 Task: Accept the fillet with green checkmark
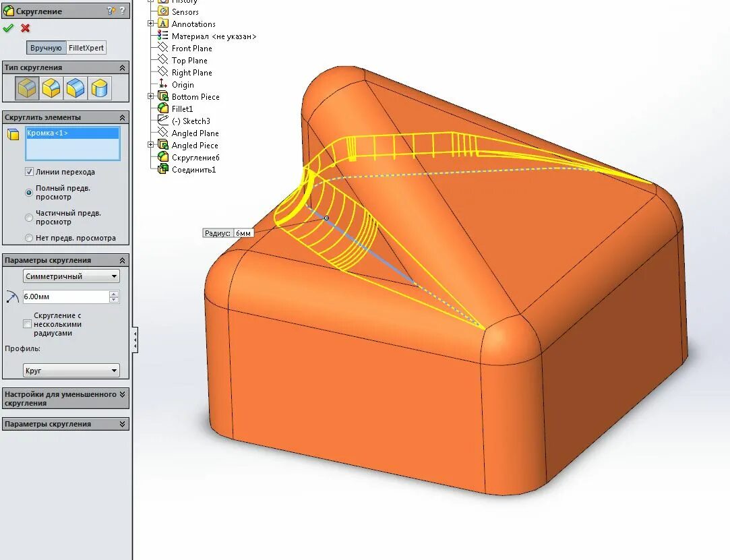click(x=8, y=28)
